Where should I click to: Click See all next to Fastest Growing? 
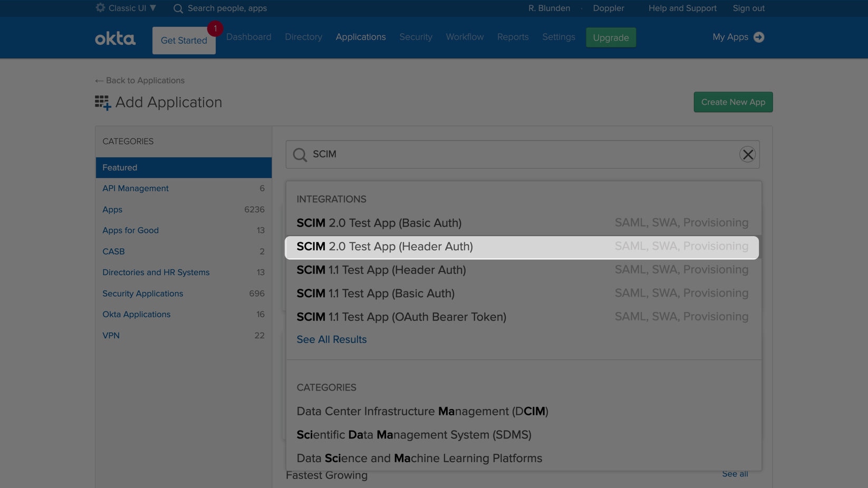click(x=735, y=474)
